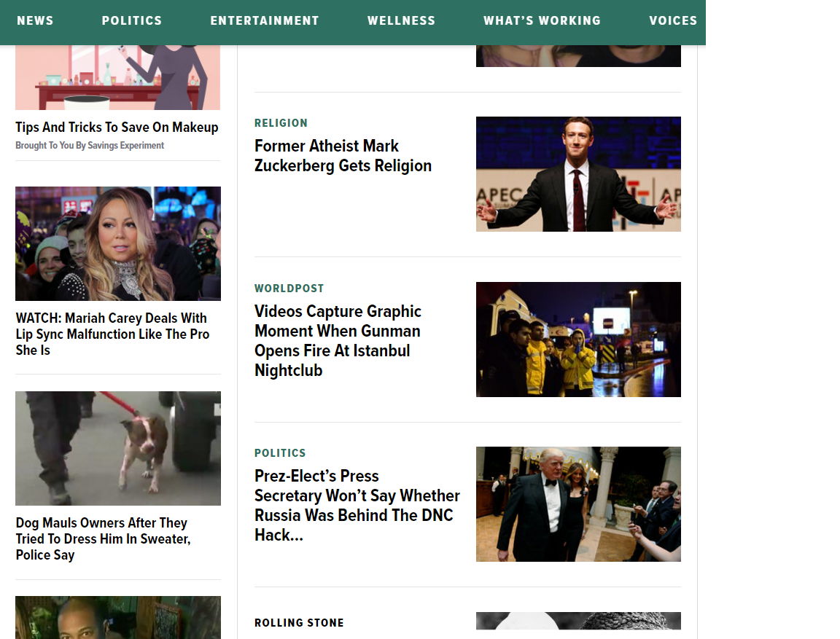Screen dimensions: 840x639
Task: Click the Mariah Carey crowd photo thumbnail
Action: pyautogui.click(x=118, y=243)
